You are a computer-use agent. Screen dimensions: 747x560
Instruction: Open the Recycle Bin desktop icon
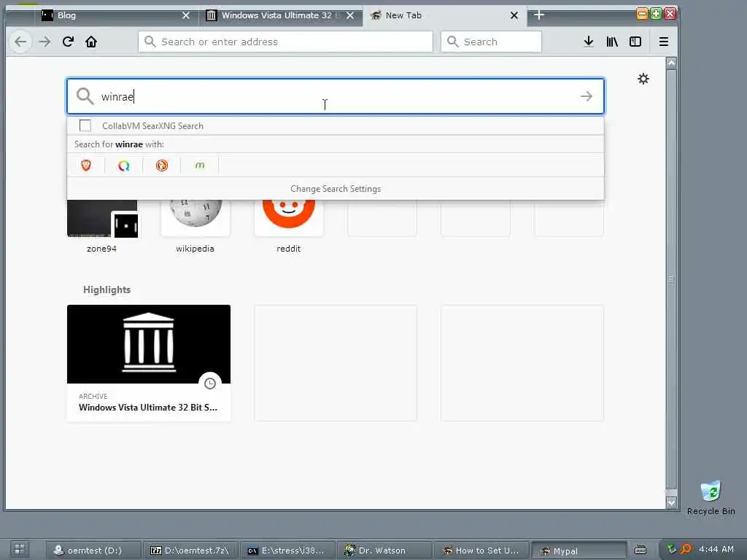point(711,498)
